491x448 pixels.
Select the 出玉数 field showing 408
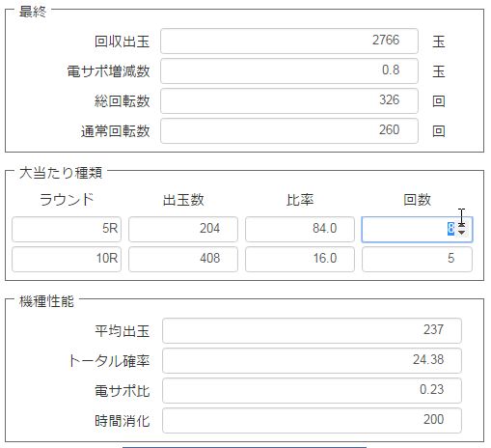tap(183, 259)
